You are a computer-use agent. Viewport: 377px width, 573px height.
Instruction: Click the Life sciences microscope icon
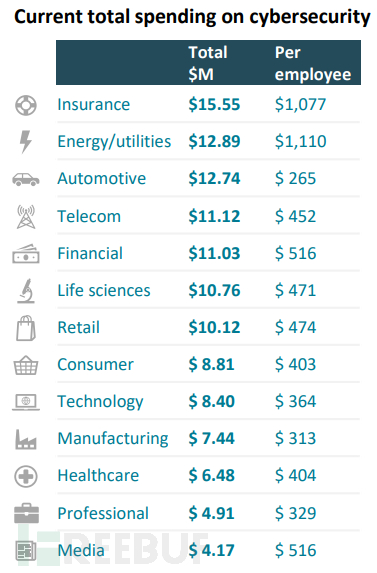tap(26, 291)
